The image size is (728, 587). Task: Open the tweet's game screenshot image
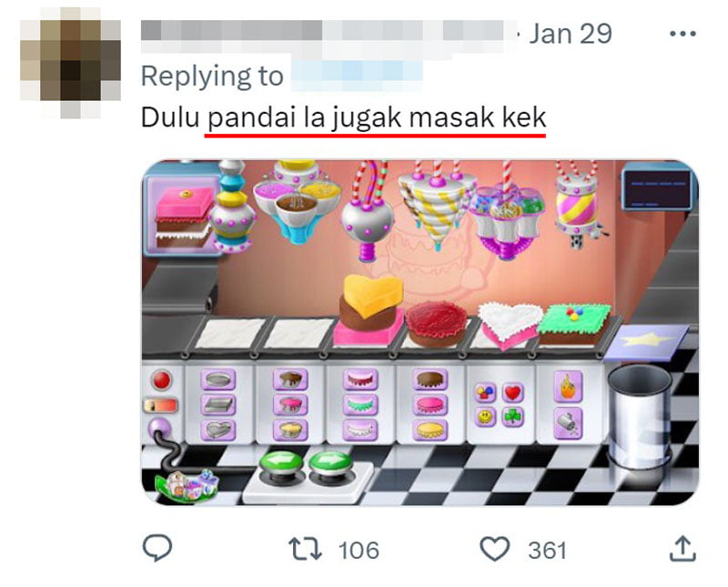click(420, 332)
